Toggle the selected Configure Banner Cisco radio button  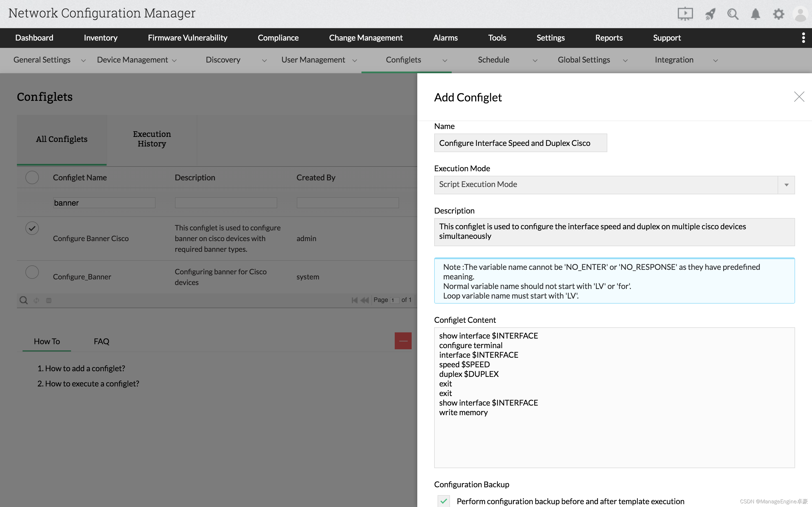32,228
